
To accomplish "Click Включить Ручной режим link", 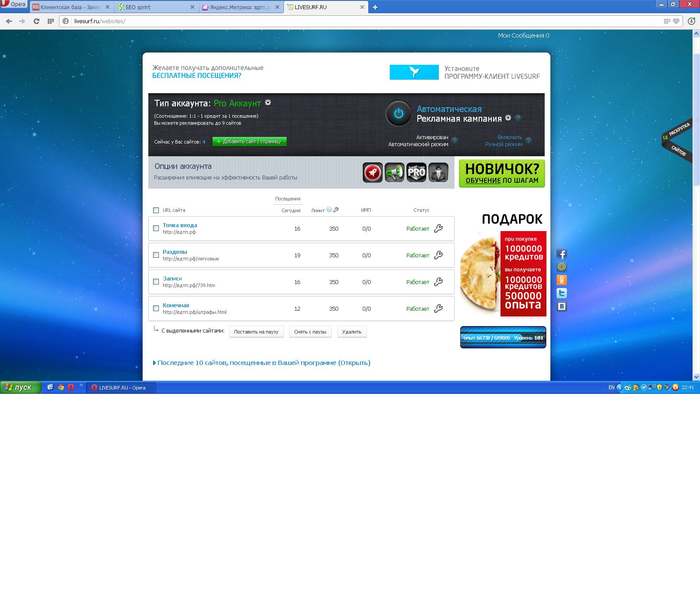I will pyautogui.click(x=504, y=140).
